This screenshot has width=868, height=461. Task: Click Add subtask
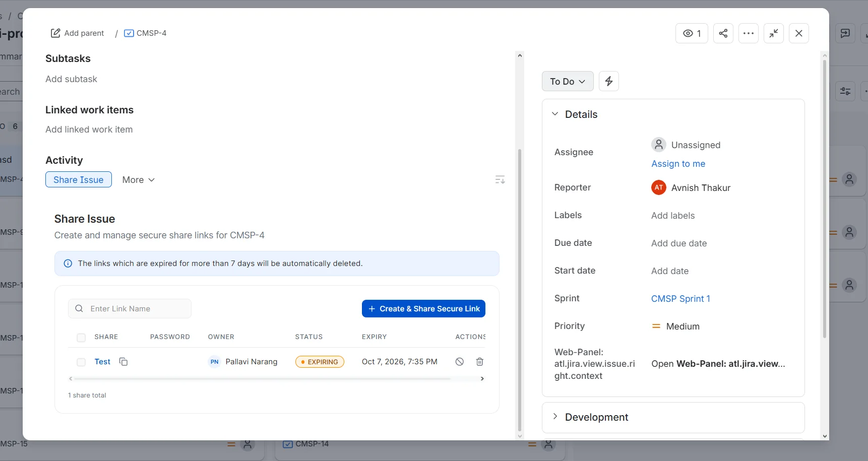click(71, 79)
